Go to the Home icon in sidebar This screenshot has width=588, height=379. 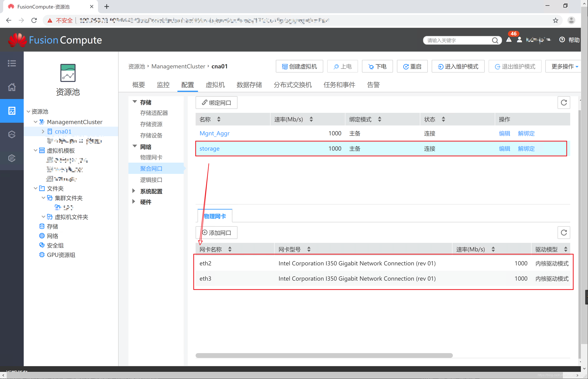tap(12, 87)
